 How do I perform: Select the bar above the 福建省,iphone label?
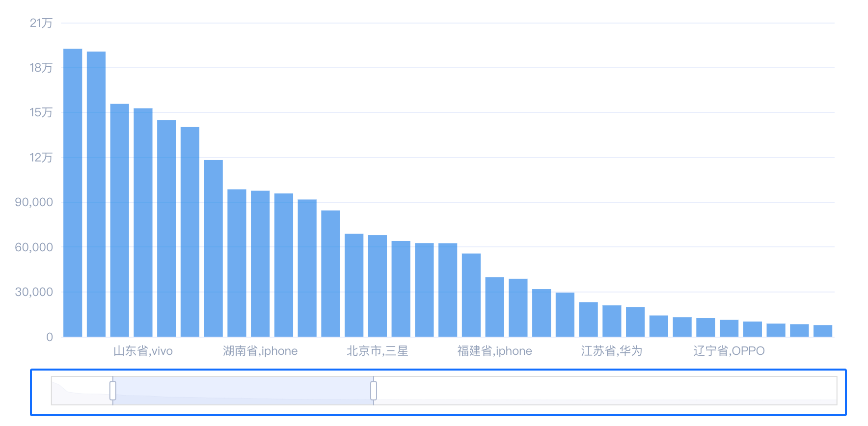click(x=495, y=307)
